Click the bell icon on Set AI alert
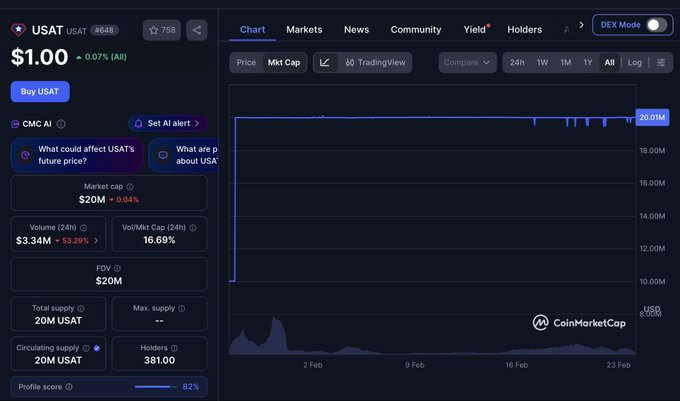Image resolution: width=680 pixels, height=401 pixels. 138,124
